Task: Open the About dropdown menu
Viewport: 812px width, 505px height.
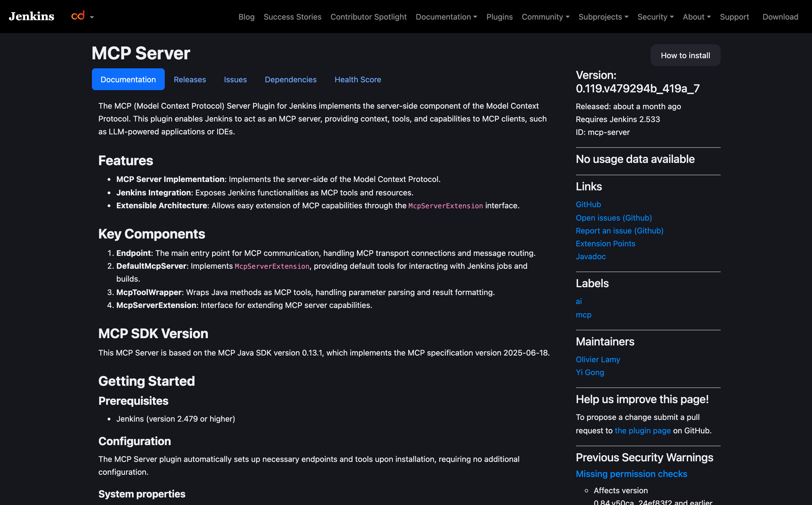Action: click(696, 17)
